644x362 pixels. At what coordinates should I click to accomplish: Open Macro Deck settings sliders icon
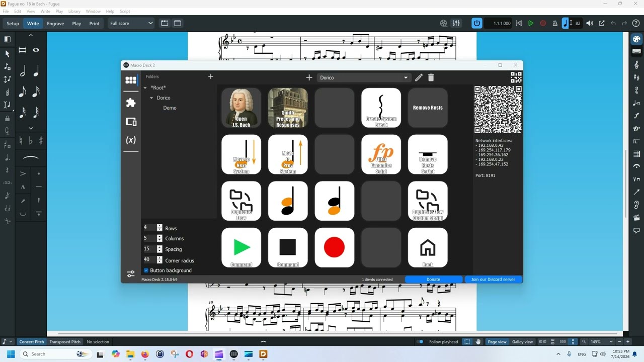(x=131, y=274)
